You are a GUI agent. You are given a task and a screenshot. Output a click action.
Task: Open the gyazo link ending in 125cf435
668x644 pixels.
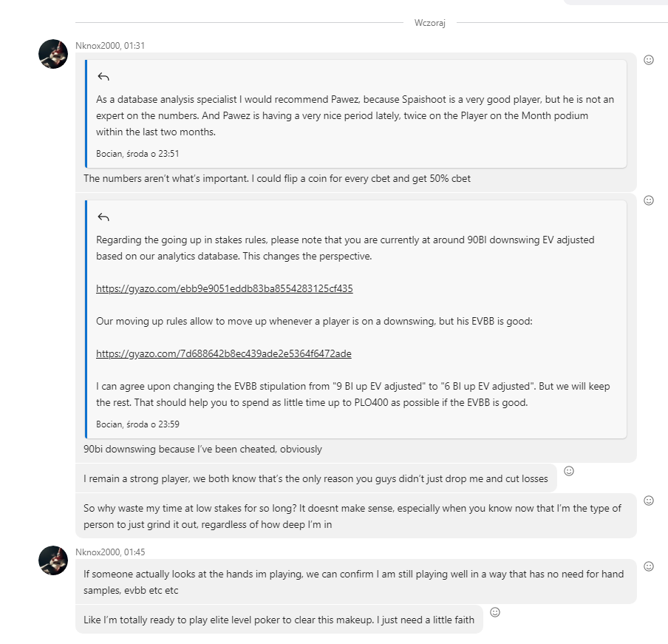pos(224,288)
